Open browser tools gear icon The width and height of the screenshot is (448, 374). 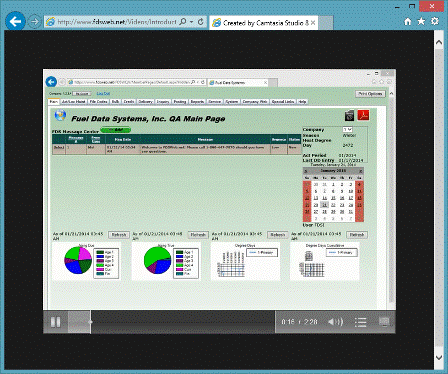435,21
